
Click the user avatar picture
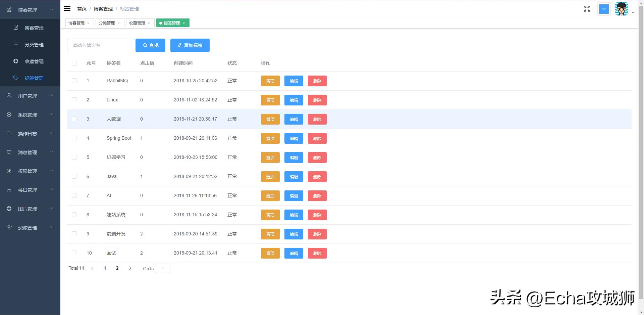(621, 9)
